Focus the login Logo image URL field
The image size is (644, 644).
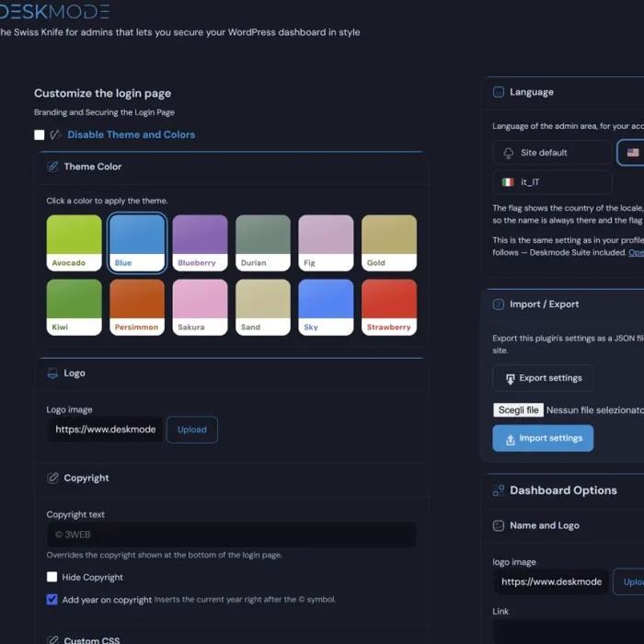[105, 430]
